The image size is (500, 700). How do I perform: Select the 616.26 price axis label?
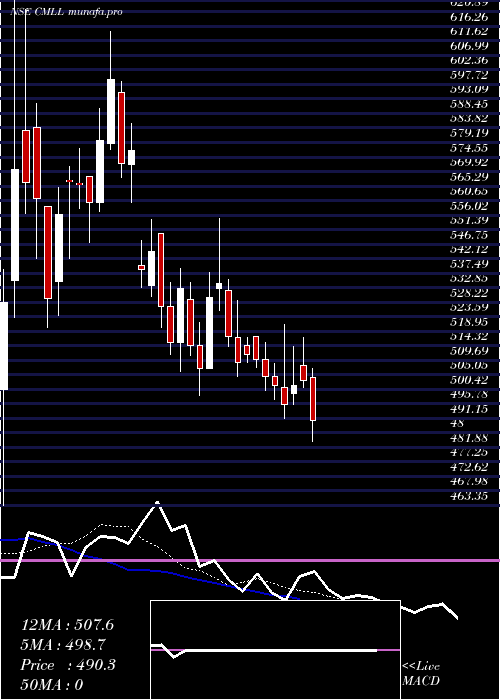coord(469,17)
